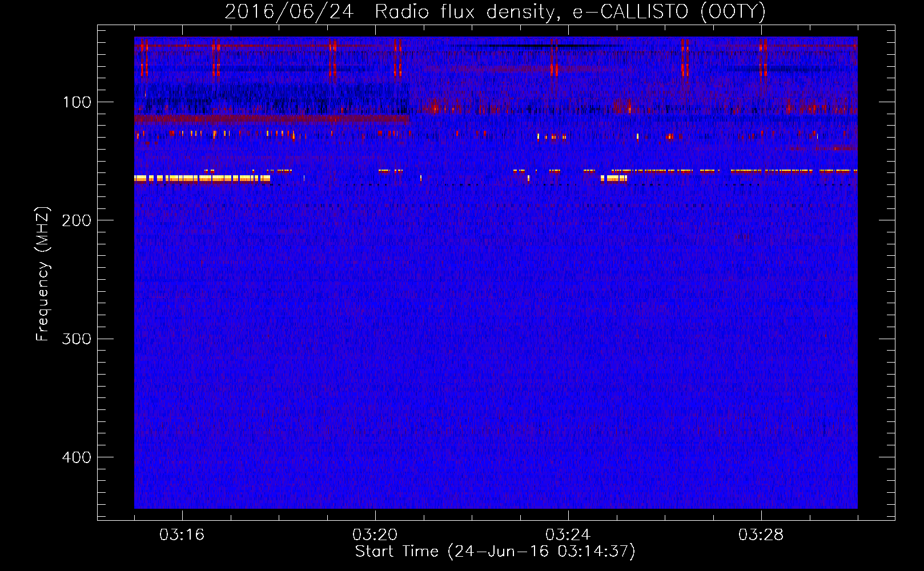The image size is (924, 571).
Task: Click the 100 frequency tick label
Action: [x=77, y=102]
